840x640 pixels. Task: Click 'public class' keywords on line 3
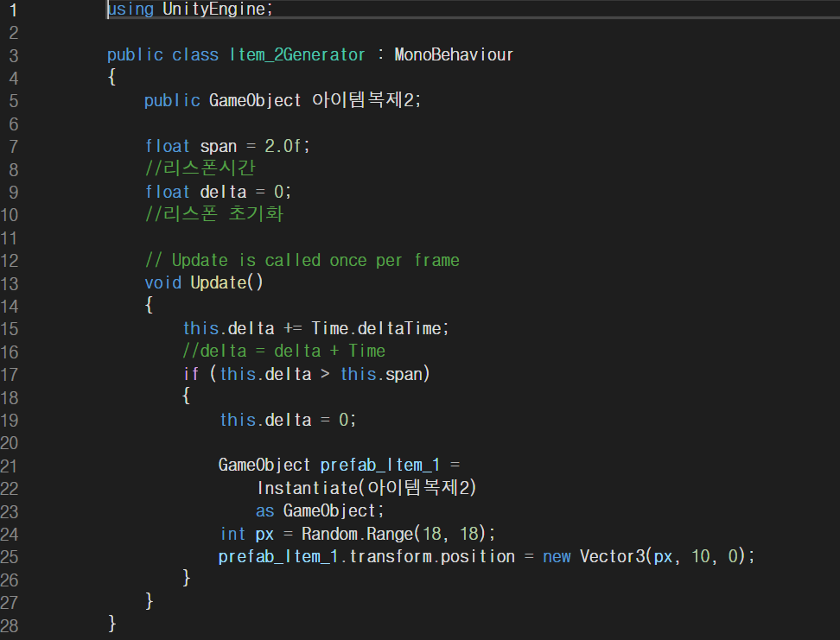tap(162, 54)
